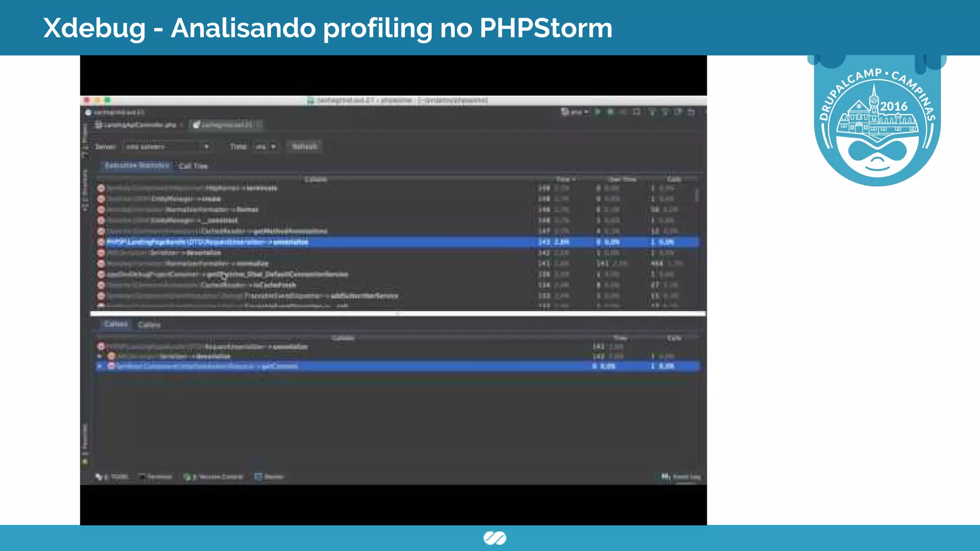Select the NormalizerFormatter->format row
The height and width of the screenshot is (551, 980).
[x=397, y=209]
